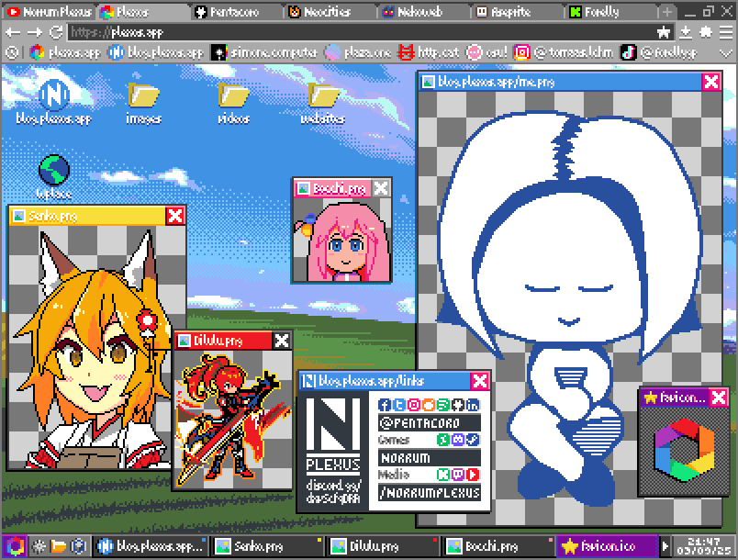Open the blog.plexus.app desktop shortcut
Image resolution: width=738 pixels, height=560 pixels.
(x=53, y=103)
